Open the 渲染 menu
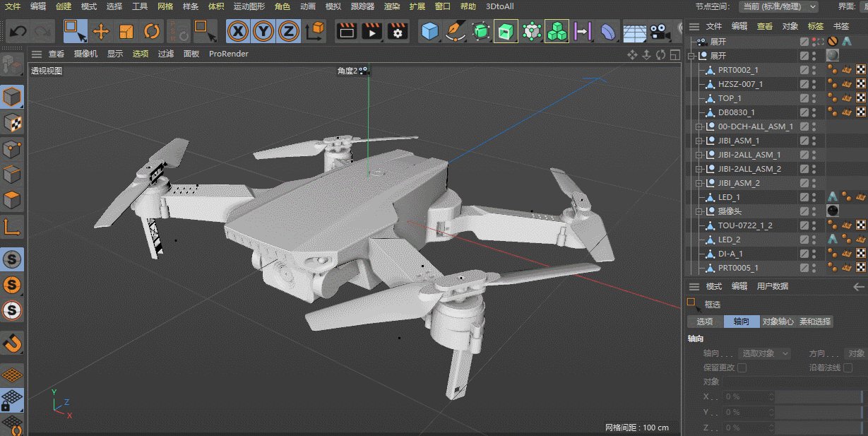Image resolution: width=868 pixels, height=436 pixels. coord(392,6)
